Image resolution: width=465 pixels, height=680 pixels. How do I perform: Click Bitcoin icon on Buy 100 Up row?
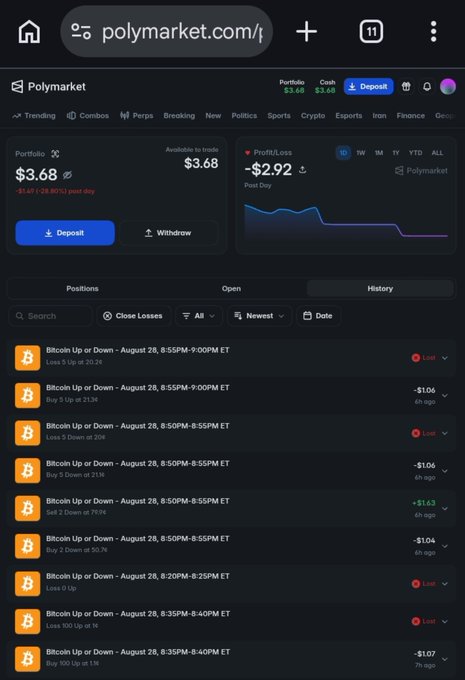pos(27,659)
